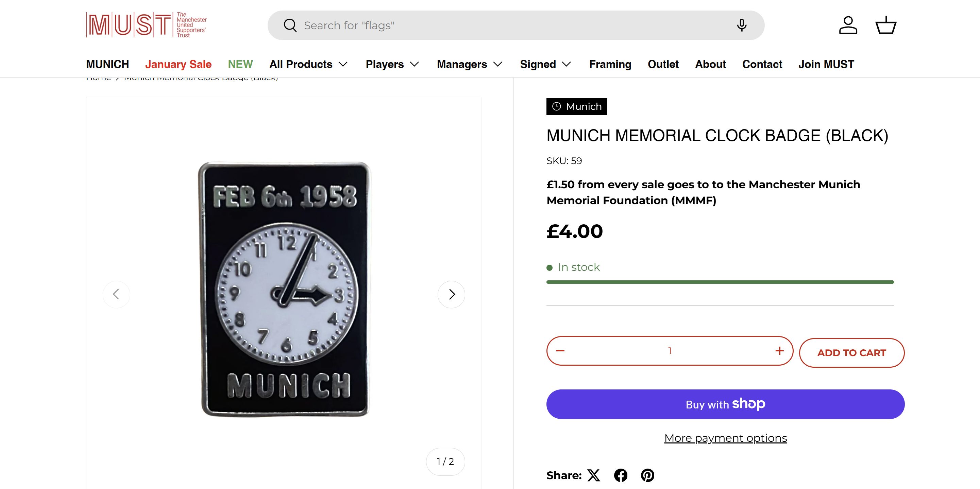Click More payment options link
Screen dimensions: 980x489
point(726,438)
